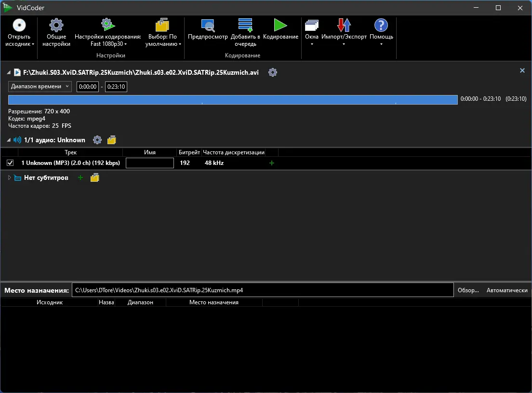
Task: Close the source with blue X
Action: click(x=522, y=70)
